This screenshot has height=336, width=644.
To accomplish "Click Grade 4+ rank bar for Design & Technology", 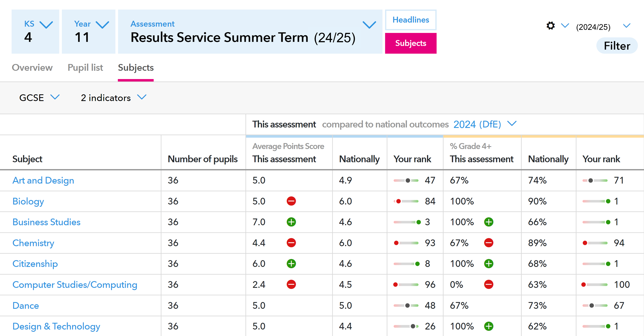I will tap(597, 326).
